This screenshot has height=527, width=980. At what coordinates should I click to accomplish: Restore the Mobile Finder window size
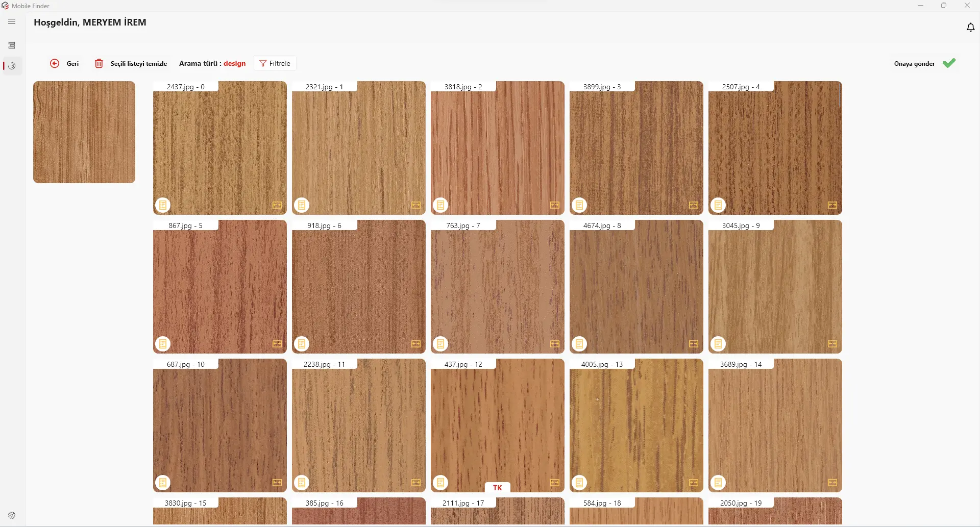(944, 6)
